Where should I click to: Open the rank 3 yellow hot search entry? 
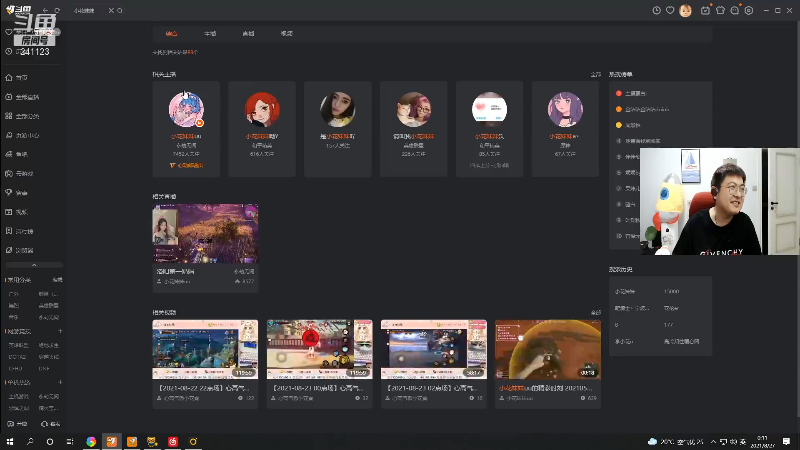click(x=632, y=125)
